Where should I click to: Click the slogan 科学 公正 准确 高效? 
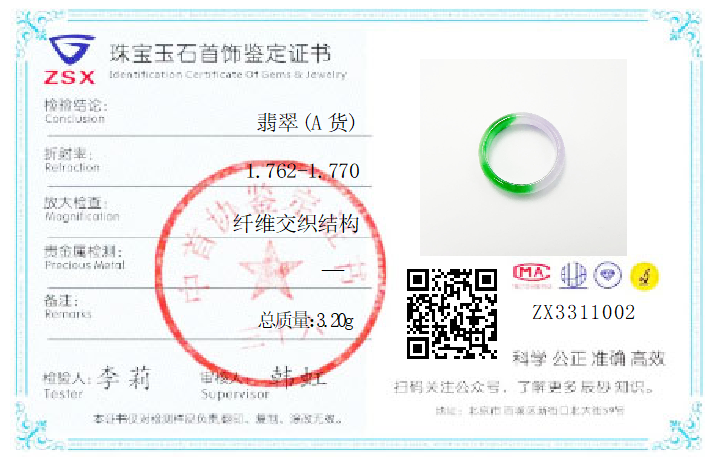point(589,358)
